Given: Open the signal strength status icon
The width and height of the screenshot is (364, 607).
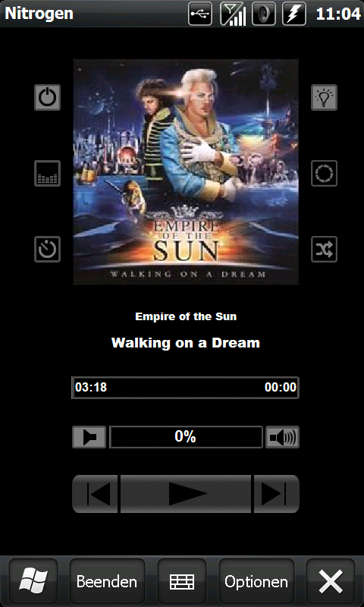Looking at the screenshot, I should [232, 14].
